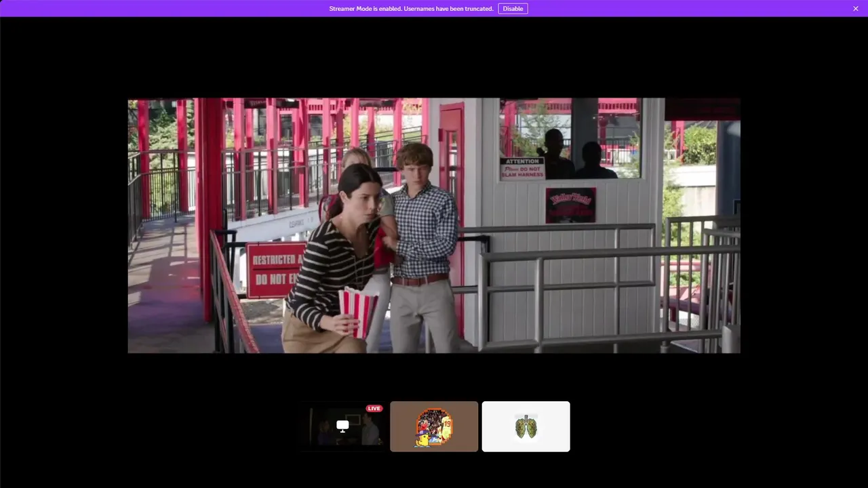Click the main streamed video area
Viewport: 868px width, 488px height.
tap(434, 226)
